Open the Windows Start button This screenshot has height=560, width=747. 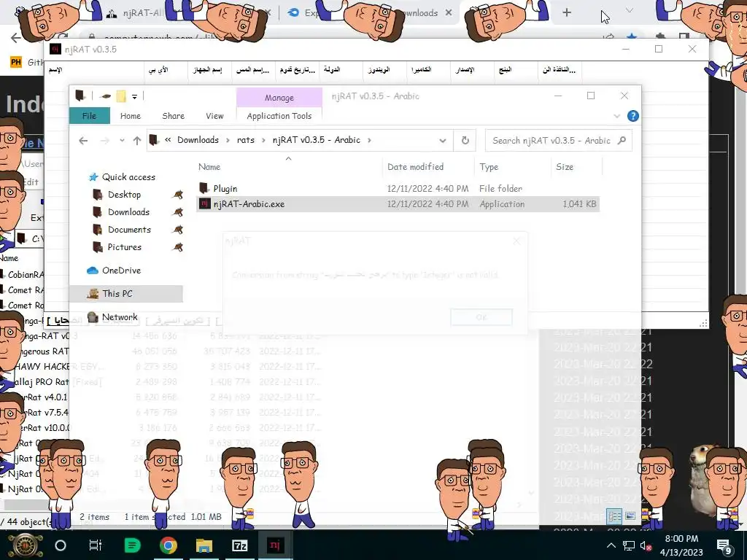pyautogui.click(x=25, y=545)
